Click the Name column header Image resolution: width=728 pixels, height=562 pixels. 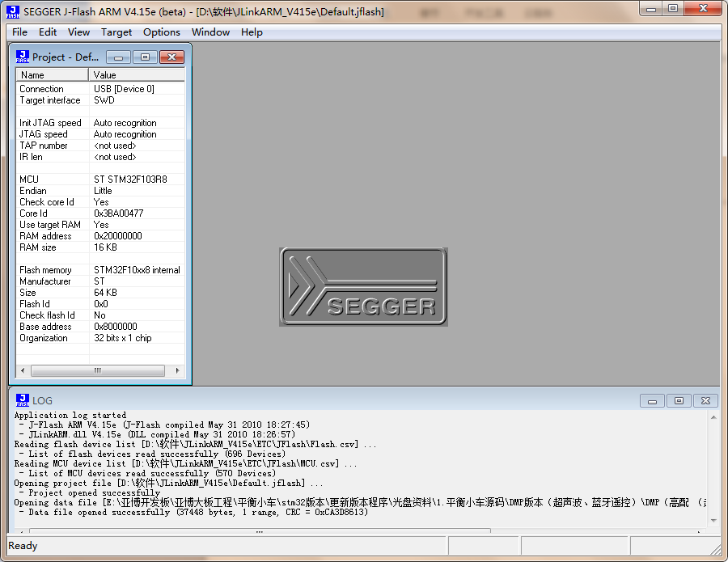[52, 74]
